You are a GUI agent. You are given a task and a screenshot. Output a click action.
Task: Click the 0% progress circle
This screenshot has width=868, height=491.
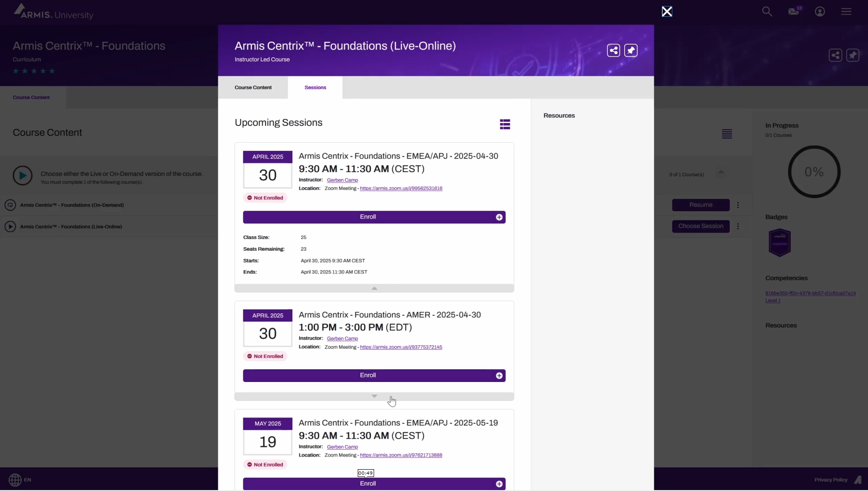814,172
